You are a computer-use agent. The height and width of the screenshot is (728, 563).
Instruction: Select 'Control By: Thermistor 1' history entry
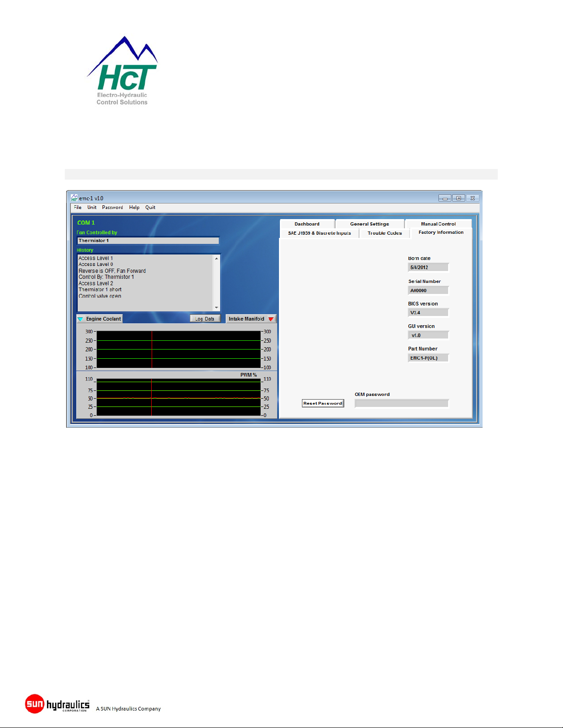point(106,277)
